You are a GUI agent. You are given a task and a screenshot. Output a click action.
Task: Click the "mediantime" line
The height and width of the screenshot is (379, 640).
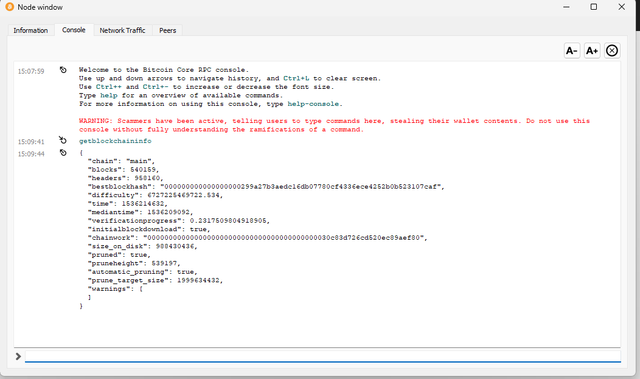click(x=140, y=212)
